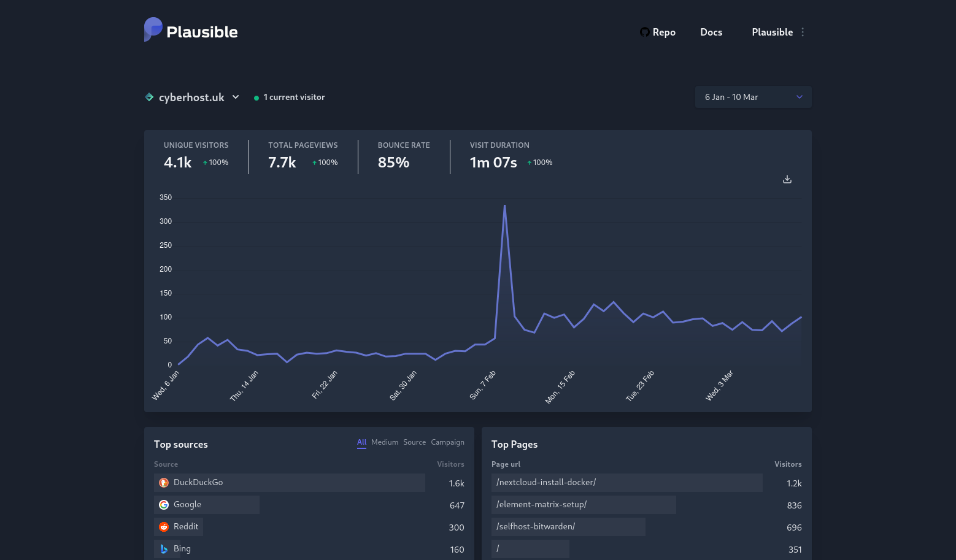The height and width of the screenshot is (560, 956).
Task: Click the 1.2k page visitors value
Action: point(794,483)
